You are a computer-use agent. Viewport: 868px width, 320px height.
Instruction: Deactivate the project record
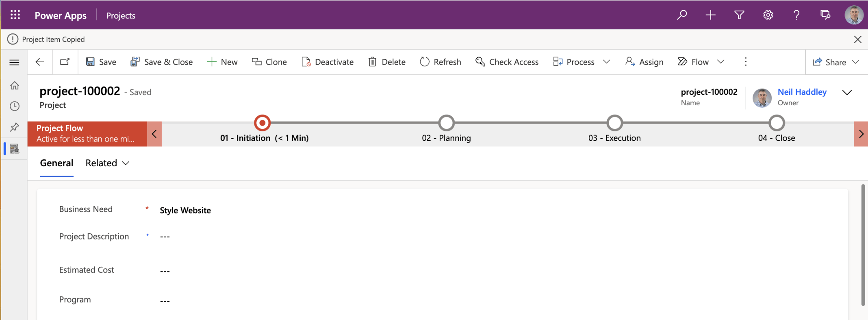[328, 62]
